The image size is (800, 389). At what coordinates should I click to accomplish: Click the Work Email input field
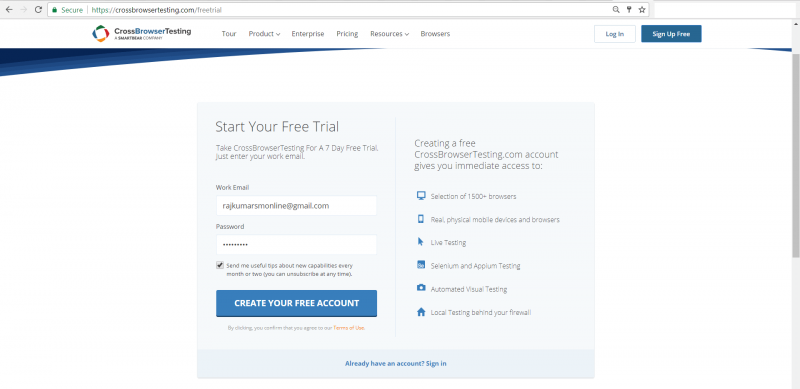[296, 206]
